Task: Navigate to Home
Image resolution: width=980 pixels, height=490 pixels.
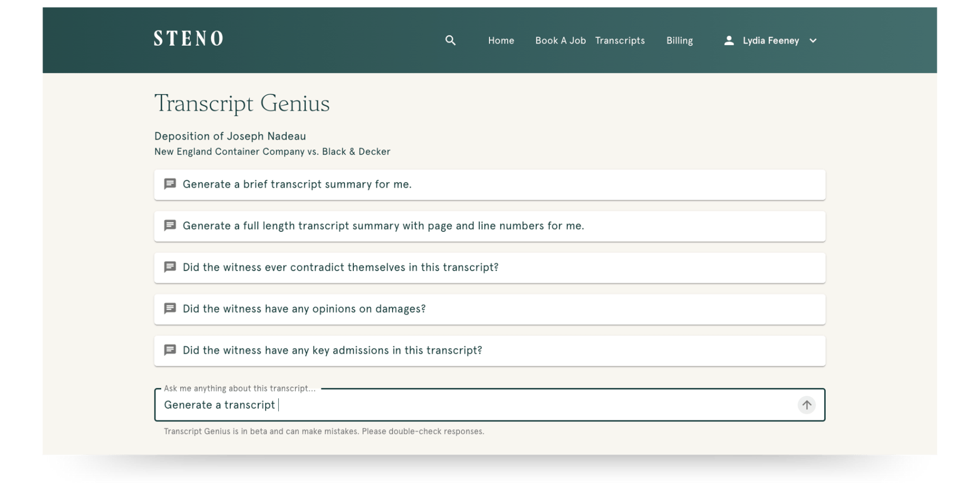Action: pos(500,40)
